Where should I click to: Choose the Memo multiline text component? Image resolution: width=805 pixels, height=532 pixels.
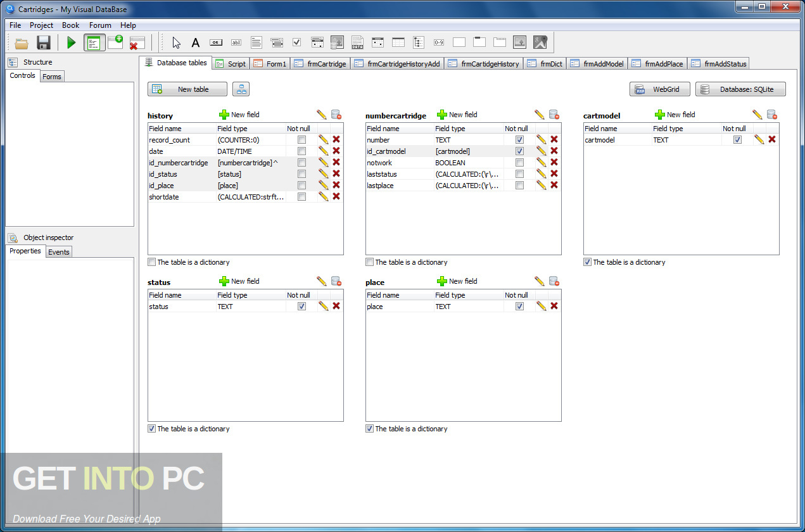point(257,42)
